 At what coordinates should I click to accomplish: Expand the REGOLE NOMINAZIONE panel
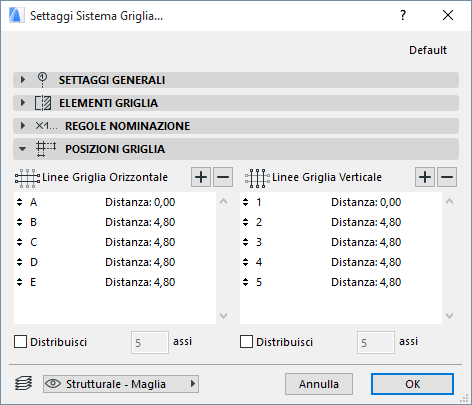23,126
